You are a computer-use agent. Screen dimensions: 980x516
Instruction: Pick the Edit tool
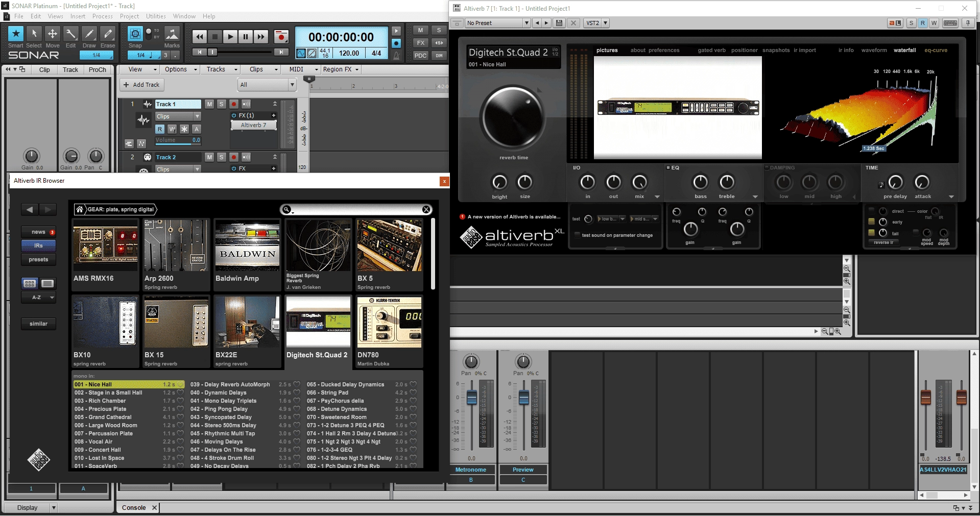71,34
